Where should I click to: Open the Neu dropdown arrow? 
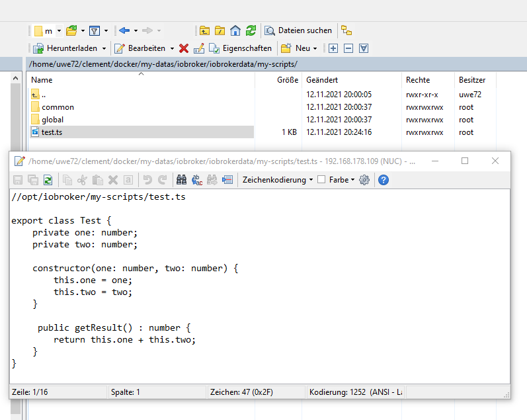(315, 48)
